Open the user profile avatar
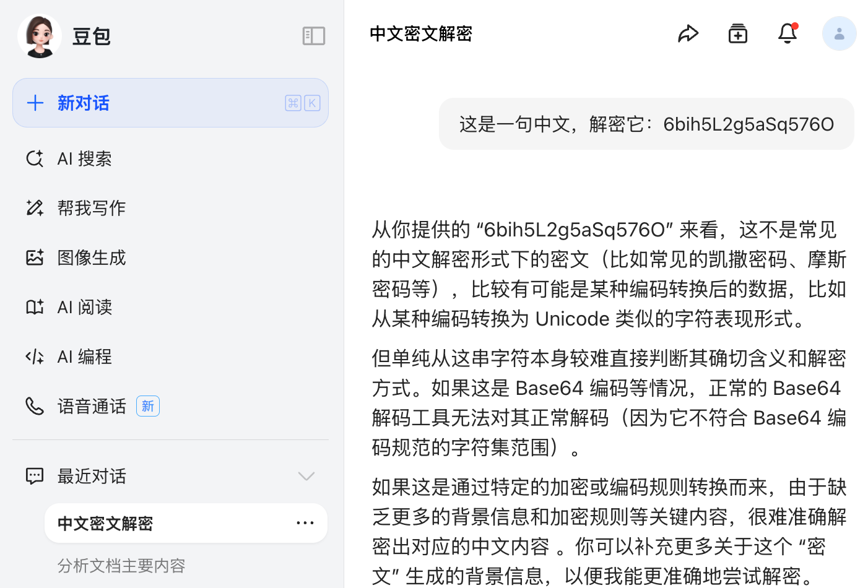 [839, 33]
